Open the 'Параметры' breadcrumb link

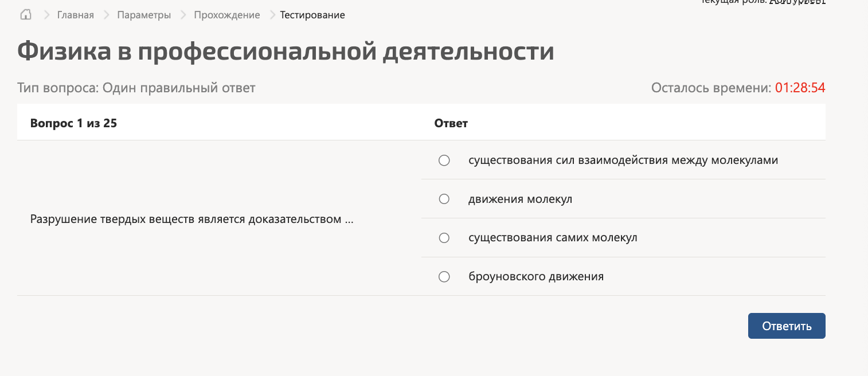(x=144, y=15)
